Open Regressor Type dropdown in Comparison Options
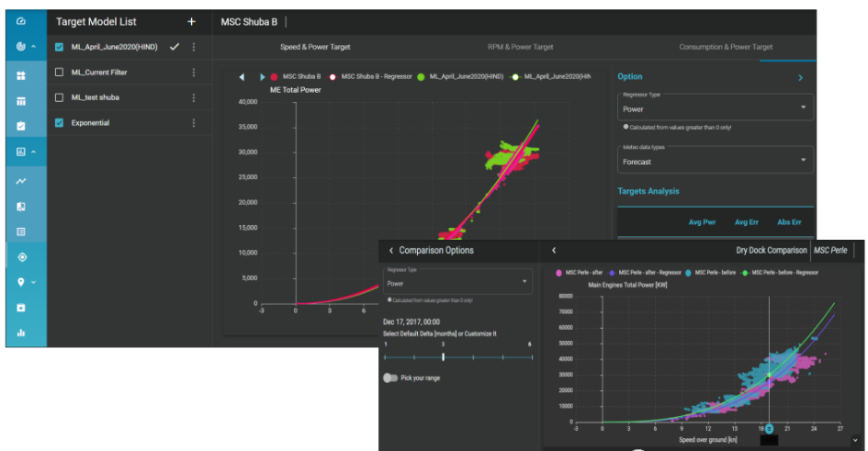This screenshot has height=451, width=868. (x=457, y=283)
